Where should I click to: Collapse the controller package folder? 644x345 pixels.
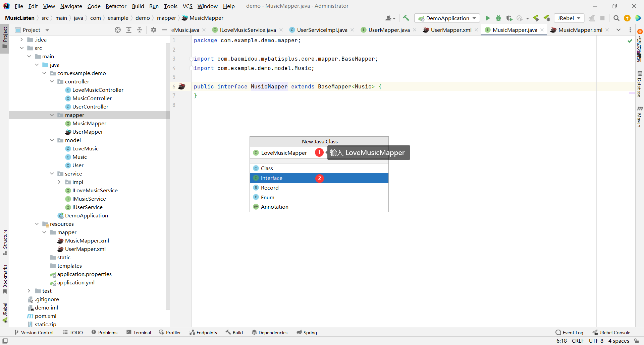[x=52, y=81]
